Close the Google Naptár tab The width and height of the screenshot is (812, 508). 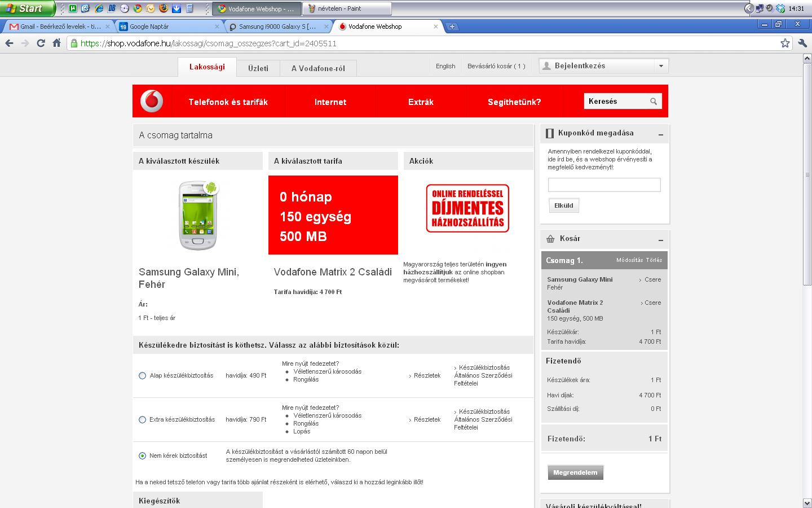click(217, 27)
